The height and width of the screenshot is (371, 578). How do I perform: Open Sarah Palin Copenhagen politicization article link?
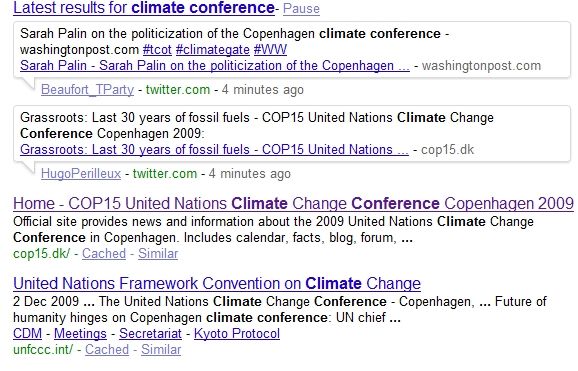click(x=215, y=66)
